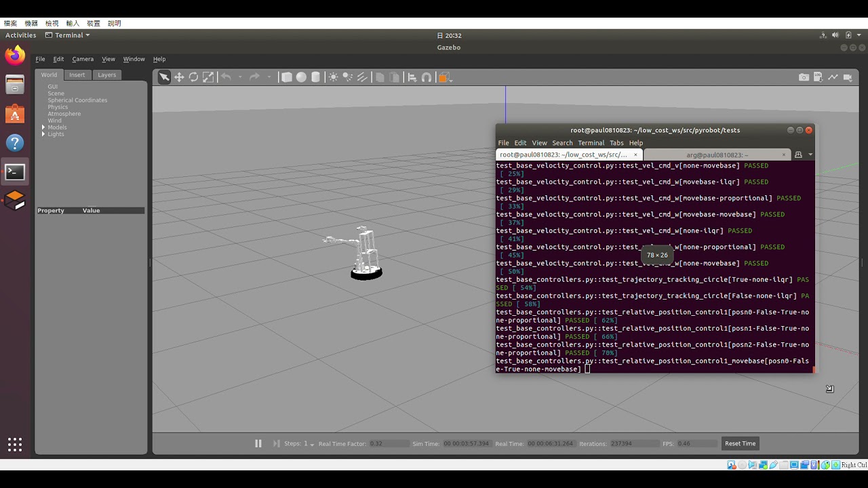Image resolution: width=868 pixels, height=488 pixels.
Task: Select Spherical Coordinates in World tree
Action: (x=77, y=100)
